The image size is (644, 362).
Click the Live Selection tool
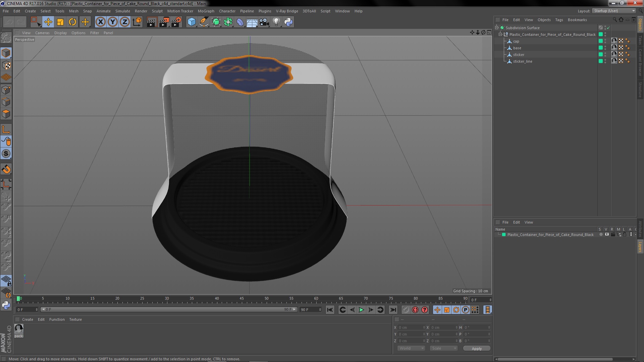(x=35, y=22)
